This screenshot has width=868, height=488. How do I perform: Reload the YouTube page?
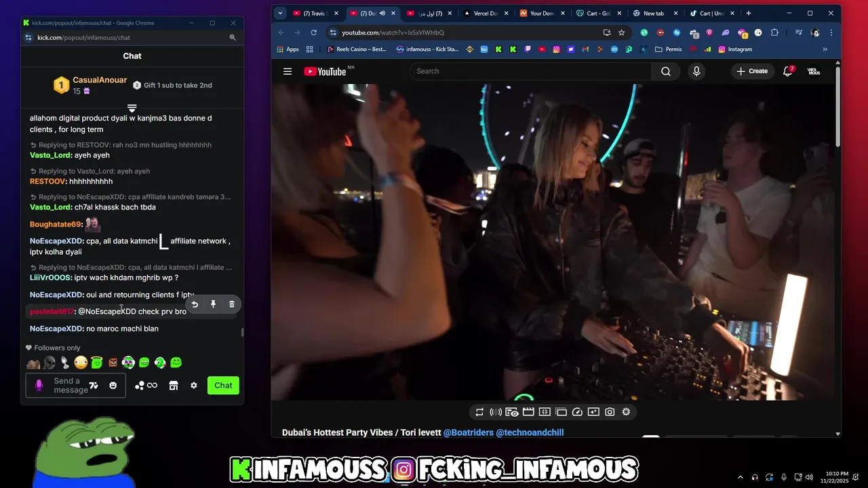[313, 33]
